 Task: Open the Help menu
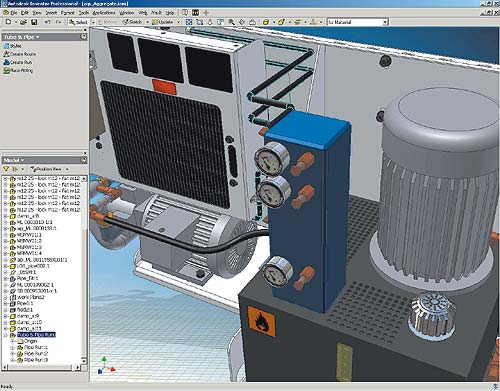point(170,13)
